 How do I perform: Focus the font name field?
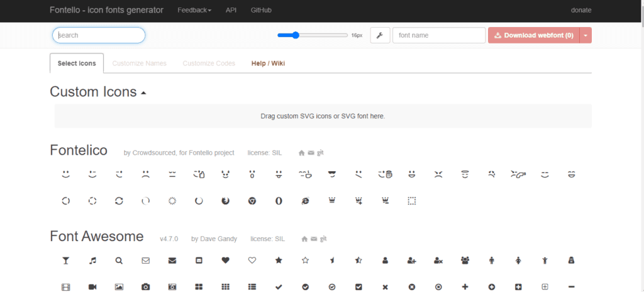tap(439, 35)
